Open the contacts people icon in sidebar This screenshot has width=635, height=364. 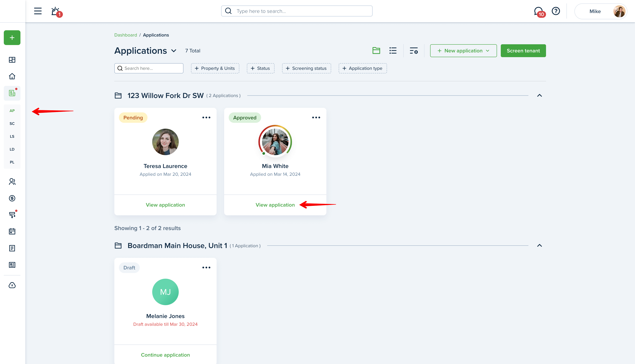(x=12, y=181)
